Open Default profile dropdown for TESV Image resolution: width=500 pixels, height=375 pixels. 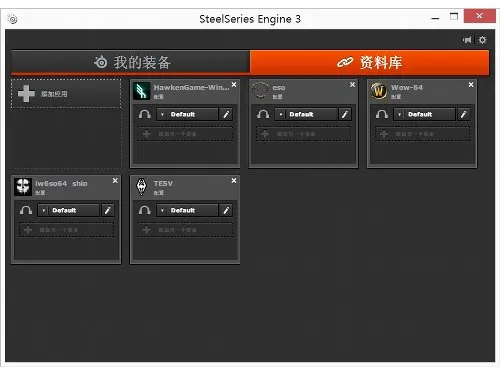pos(187,210)
